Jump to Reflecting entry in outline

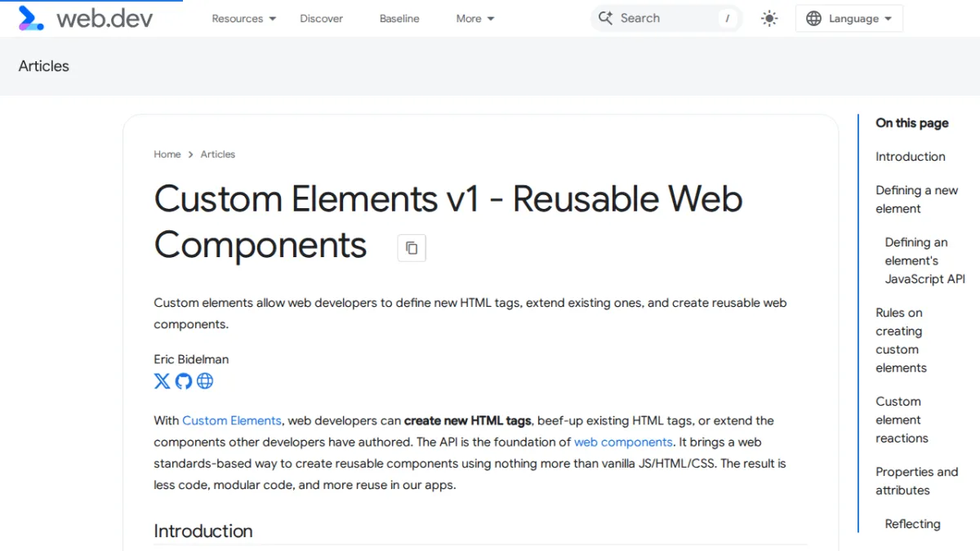(913, 524)
